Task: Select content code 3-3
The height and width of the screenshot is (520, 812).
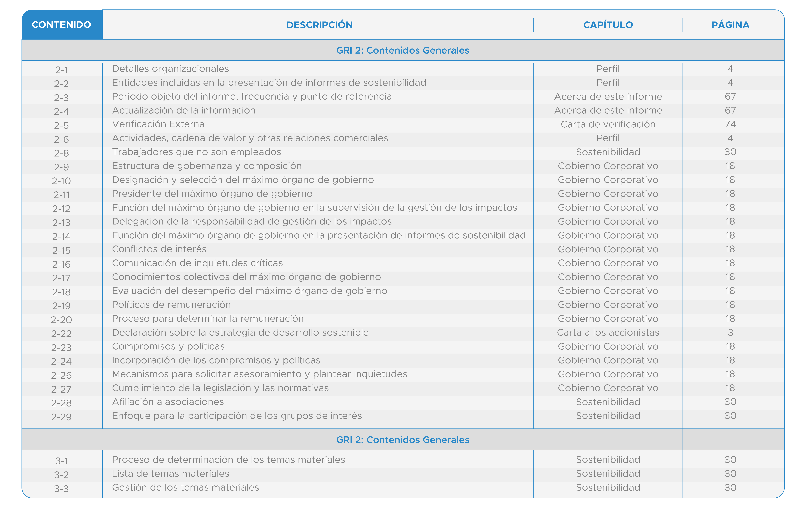Action: [62, 489]
